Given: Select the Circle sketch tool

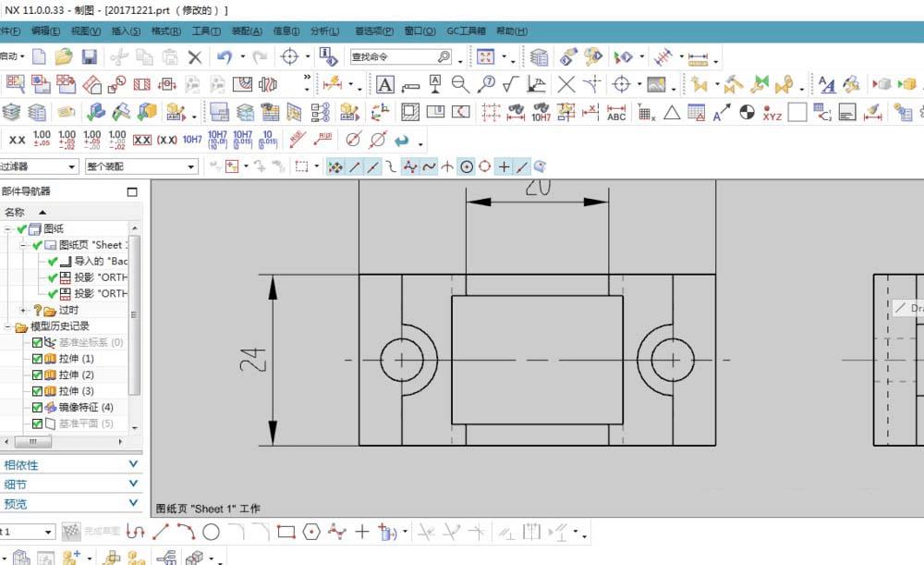Looking at the screenshot, I should tap(211, 532).
